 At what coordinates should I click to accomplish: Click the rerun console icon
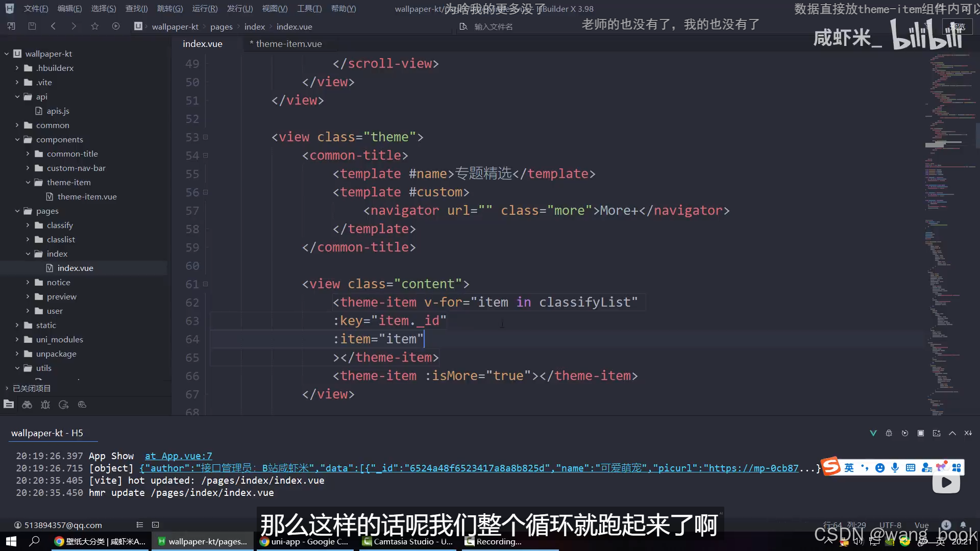click(905, 433)
